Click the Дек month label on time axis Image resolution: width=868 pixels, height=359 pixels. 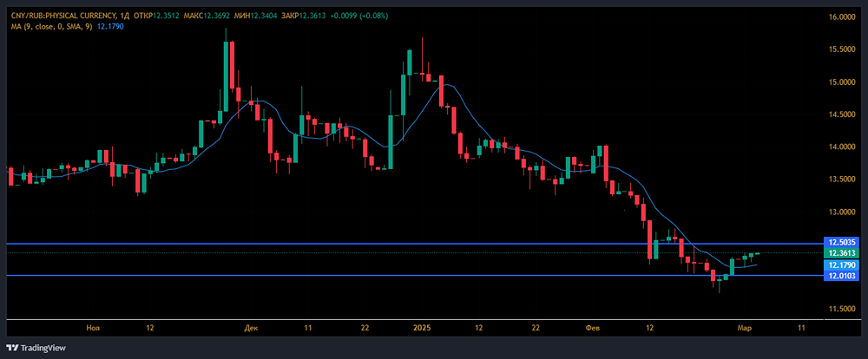pos(250,328)
